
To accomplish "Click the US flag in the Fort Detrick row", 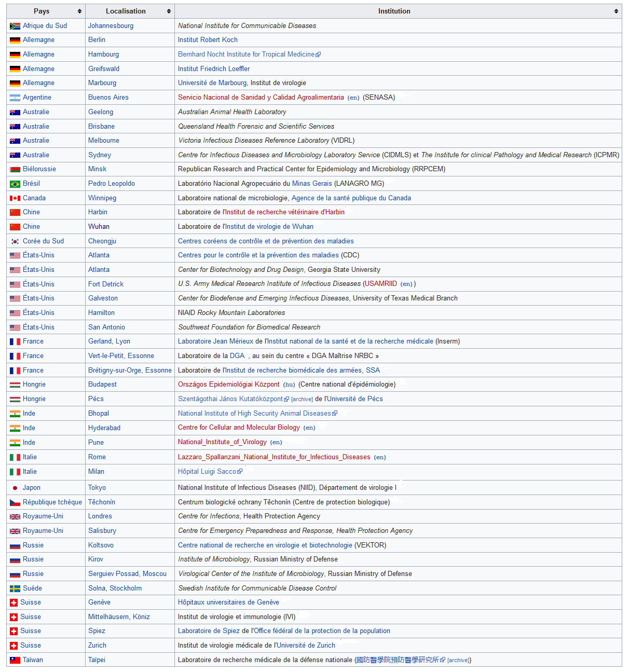I will click(15, 284).
